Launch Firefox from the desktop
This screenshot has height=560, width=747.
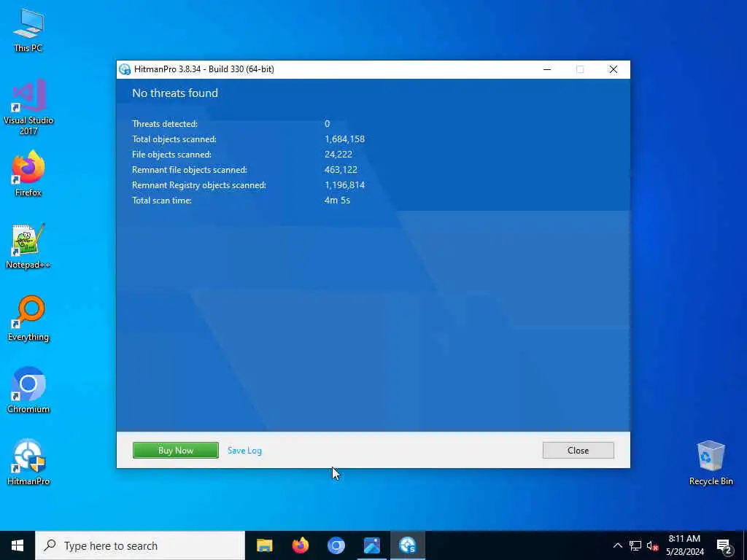(28, 174)
